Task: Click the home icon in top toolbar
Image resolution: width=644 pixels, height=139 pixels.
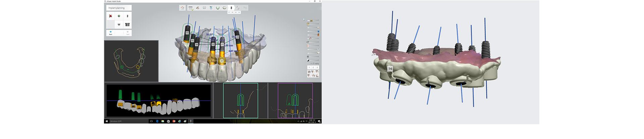Action: (x=182, y=8)
